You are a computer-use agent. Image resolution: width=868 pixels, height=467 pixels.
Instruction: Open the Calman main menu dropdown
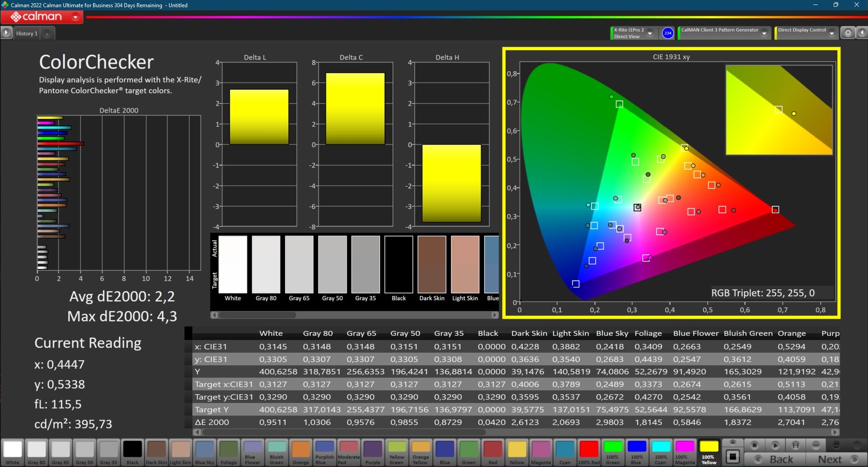(x=75, y=17)
